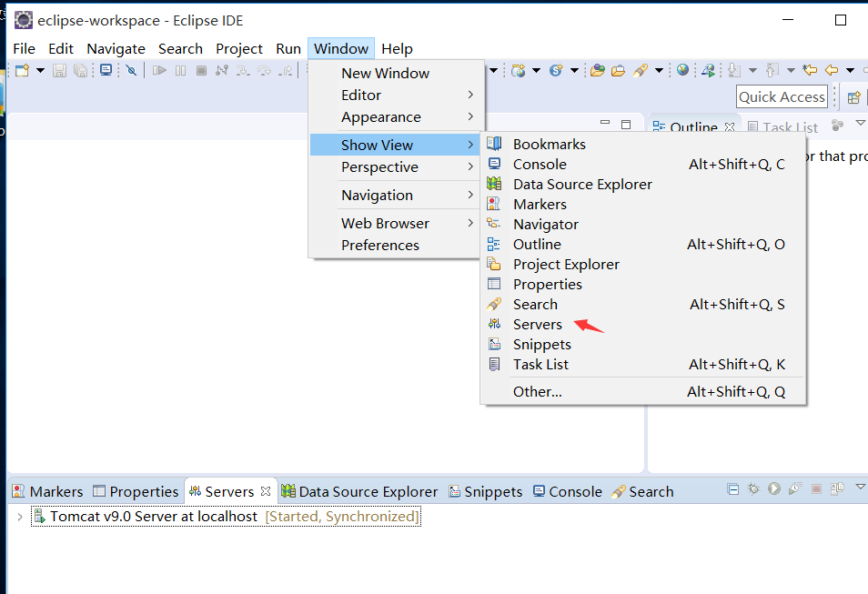The width and height of the screenshot is (868, 594).
Task: Select Bookmarks in Show View list
Action: click(x=643, y=144)
